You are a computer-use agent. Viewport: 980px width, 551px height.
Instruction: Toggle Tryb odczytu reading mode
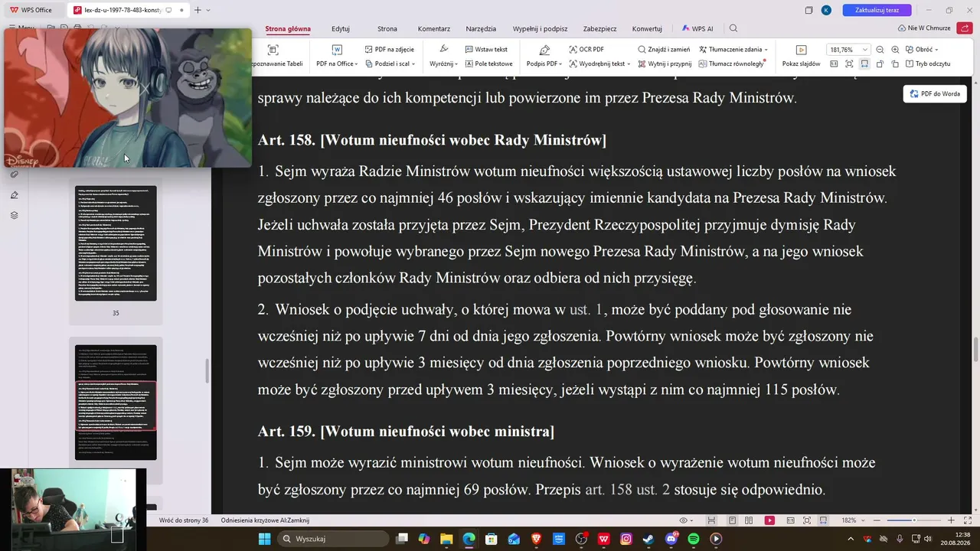(x=927, y=64)
